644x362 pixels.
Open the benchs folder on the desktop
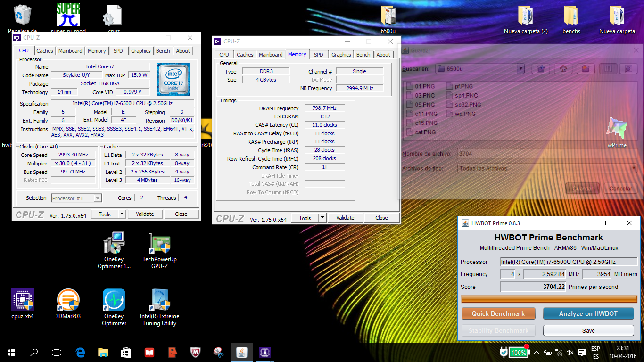[x=571, y=16]
